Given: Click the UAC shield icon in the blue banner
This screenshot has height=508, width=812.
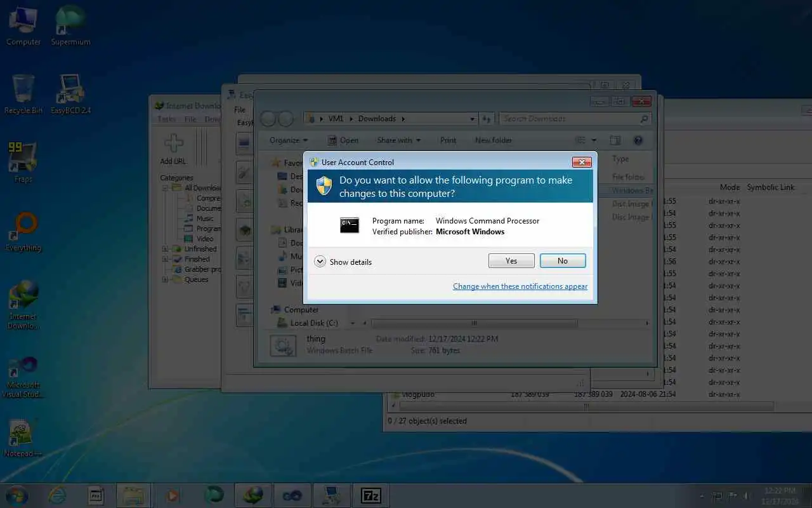Looking at the screenshot, I should pyautogui.click(x=324, y=185).
